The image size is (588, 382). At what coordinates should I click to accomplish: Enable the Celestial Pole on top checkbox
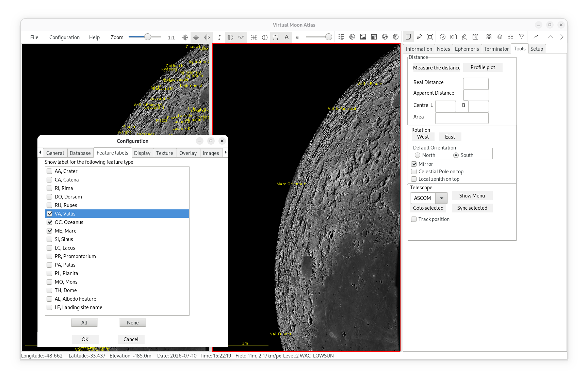pos(414,172)
